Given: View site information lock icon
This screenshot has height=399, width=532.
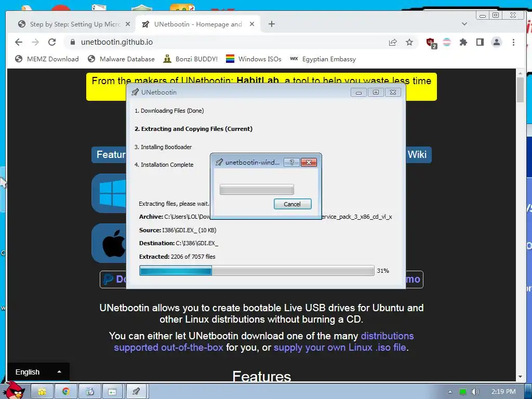Looking at the screenshot, I should point(72,42).
